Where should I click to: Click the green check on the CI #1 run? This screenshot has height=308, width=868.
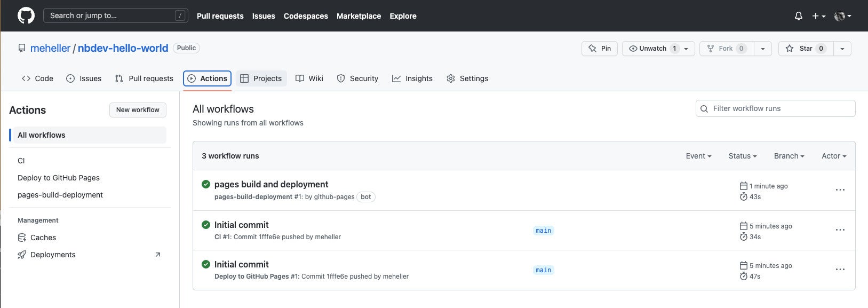[x=206, y=225]
